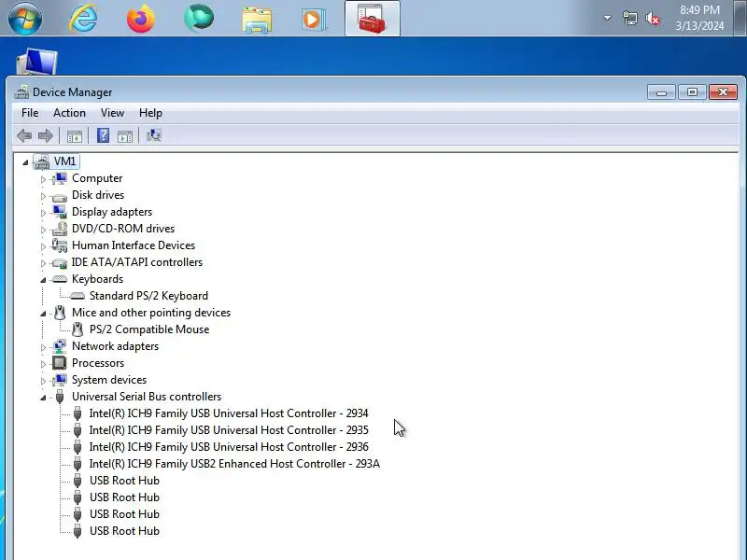Click the Display adapters category icon

(x=60, y=212)
